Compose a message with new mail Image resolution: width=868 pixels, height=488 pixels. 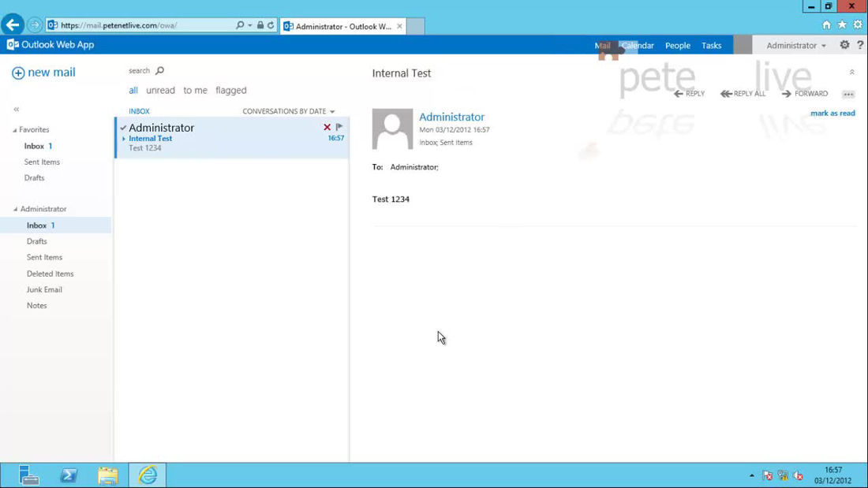click(43, 73)
